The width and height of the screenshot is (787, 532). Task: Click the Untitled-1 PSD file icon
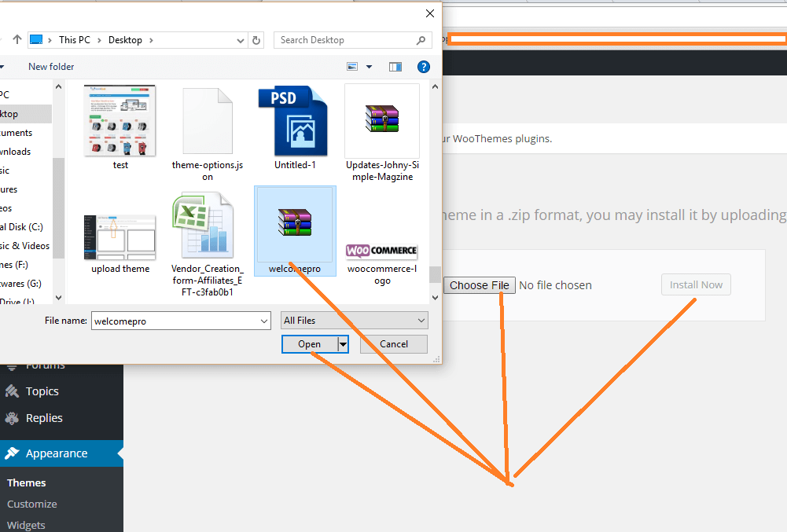tap(295, 120)
